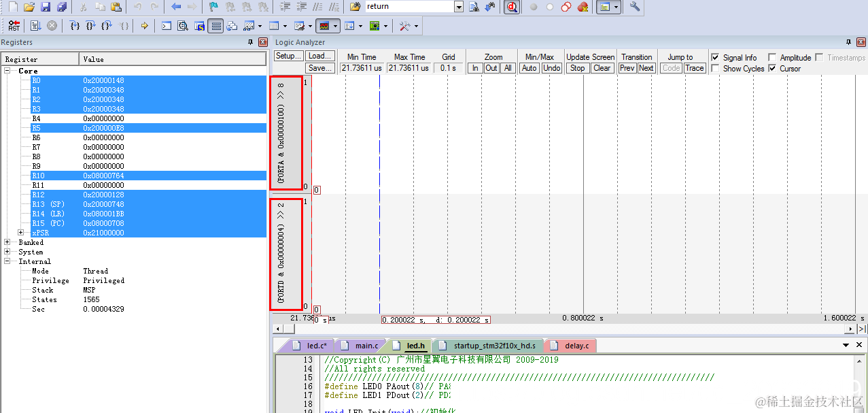Click the Step Over debug icon
868x413 pixels.
pyautogui.click(x=90, y=26)
